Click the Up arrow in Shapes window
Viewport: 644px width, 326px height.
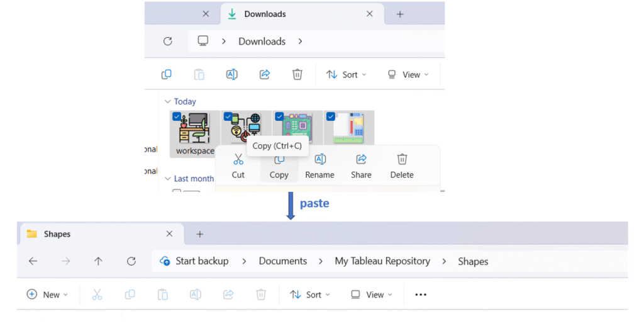click(98, 261)
